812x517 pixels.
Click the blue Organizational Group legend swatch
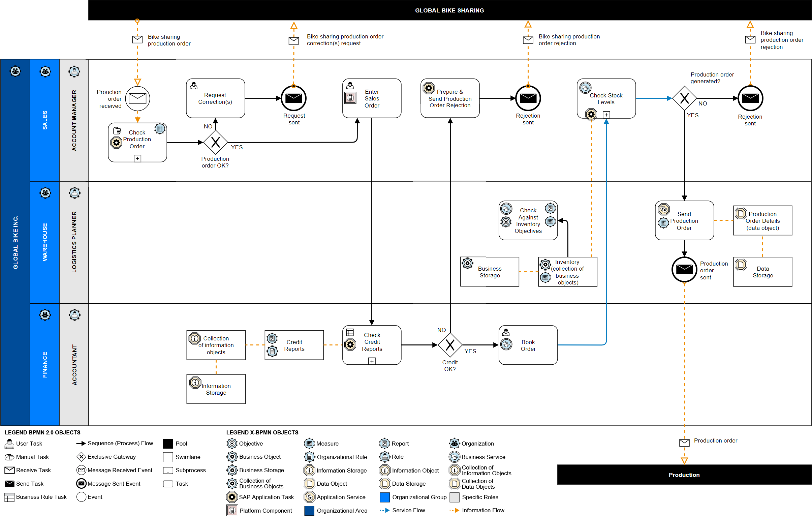point(385,497)
